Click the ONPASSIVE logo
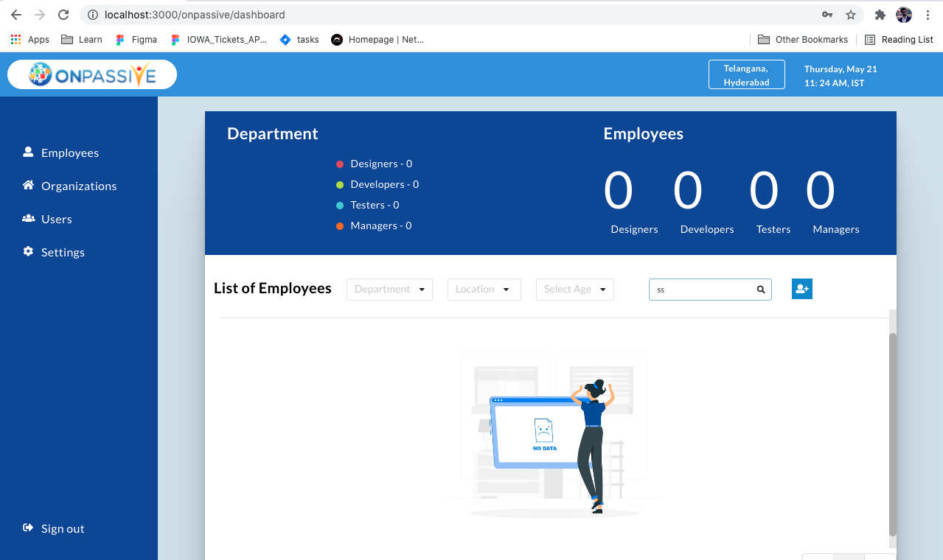 tap(91, 74)
